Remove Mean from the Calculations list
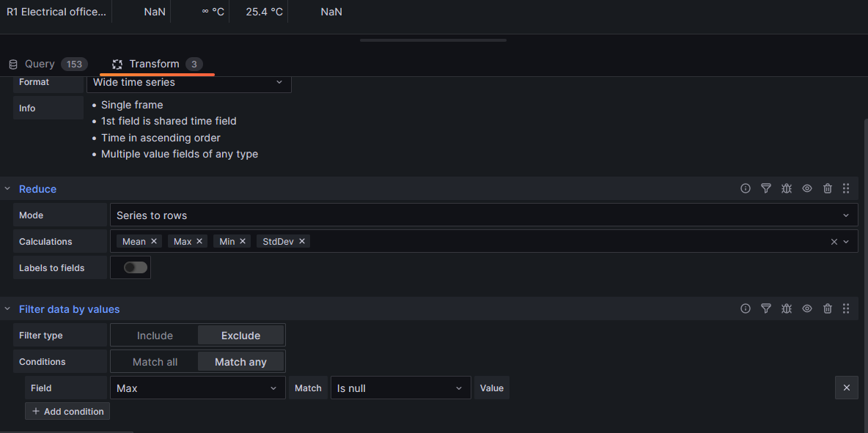Screen dimensions: 868x433 (x=153, y=241)
